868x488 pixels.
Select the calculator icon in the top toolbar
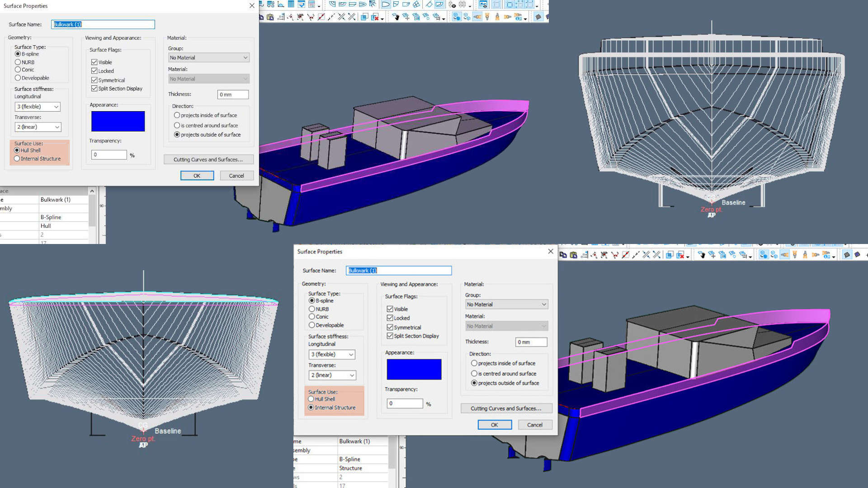pyautogui.click(x=312, y=5)
